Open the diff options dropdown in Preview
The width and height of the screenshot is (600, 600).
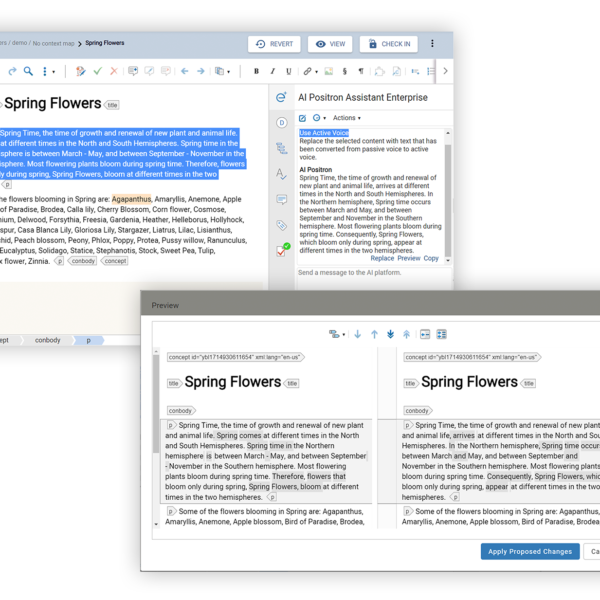click(x=337, y=334)
